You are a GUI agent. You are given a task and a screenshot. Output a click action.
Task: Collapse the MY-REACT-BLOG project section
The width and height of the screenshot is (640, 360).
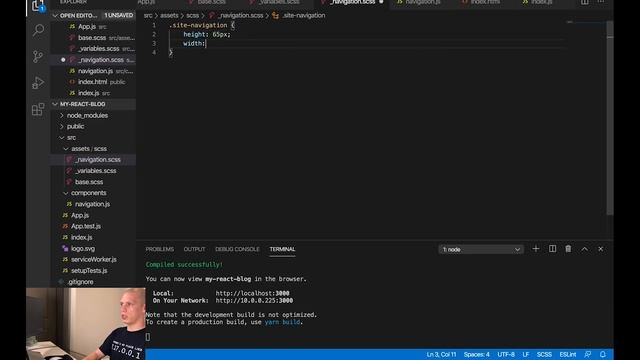[x=55, y=104]
